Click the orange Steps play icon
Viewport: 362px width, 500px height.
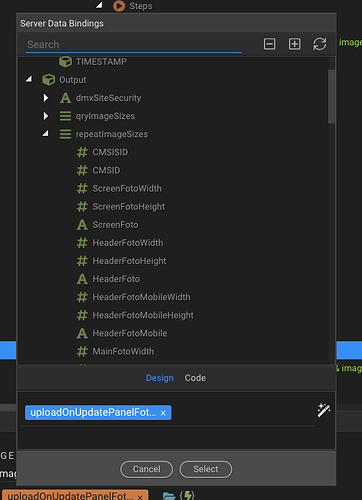pyautogui.click(x=119, y=6)
